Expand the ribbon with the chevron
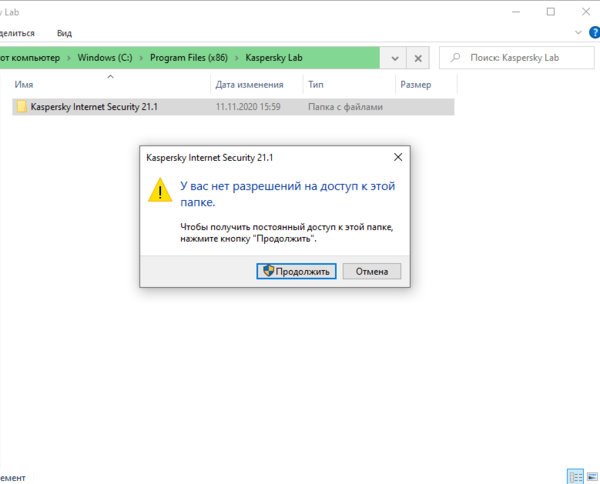This screenshot has width=600, height=484. [x=578, y=33]
